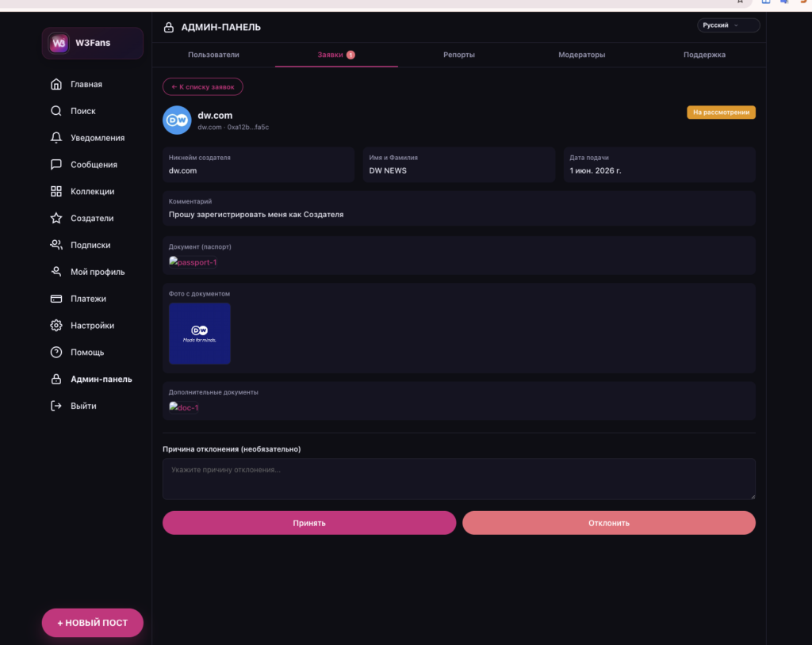The width and height of the screenshot is (812, 645).
Task: Open Настройки via the gear icon
Action: point(56,326)
